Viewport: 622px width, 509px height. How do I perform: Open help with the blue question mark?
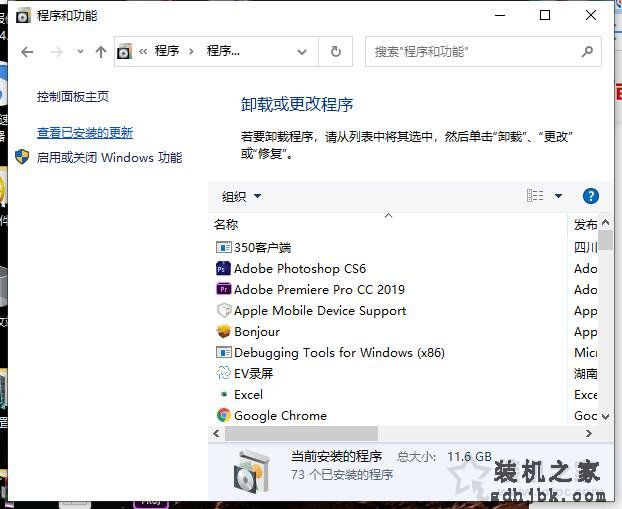591,196
